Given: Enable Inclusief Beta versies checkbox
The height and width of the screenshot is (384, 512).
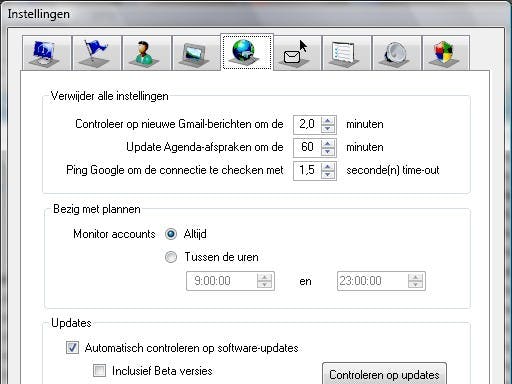Looking at the screenshot, I should click(x=99, y=371).
